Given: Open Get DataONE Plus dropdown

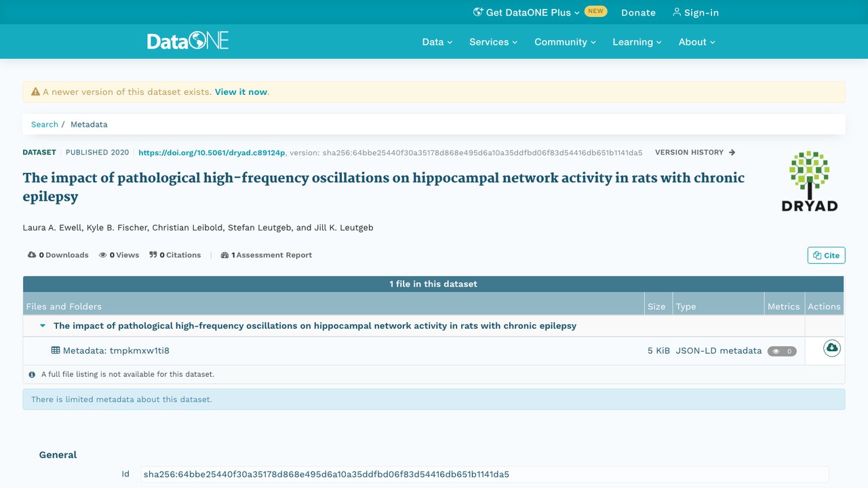Looking at the screenshot, I should (527, 12).
